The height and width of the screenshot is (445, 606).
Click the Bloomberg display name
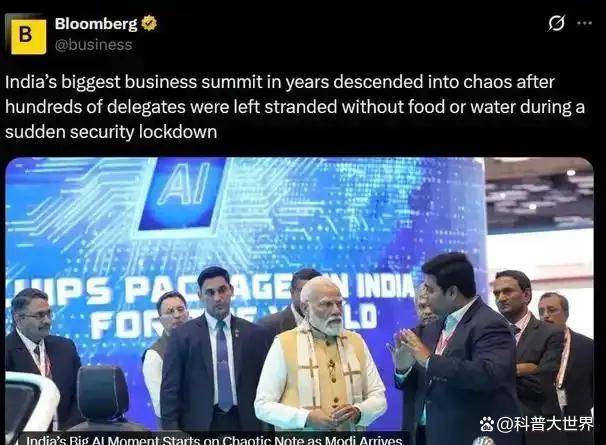[96, 24]
